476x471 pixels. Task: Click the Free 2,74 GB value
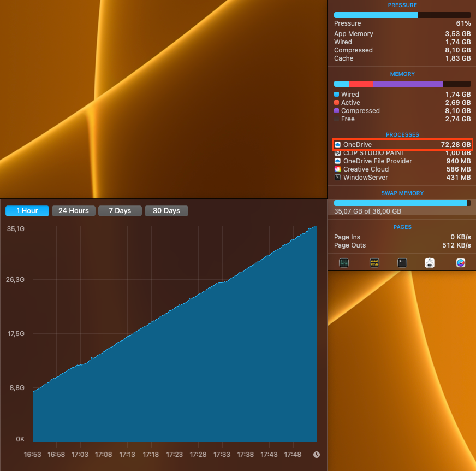(458, 119)
